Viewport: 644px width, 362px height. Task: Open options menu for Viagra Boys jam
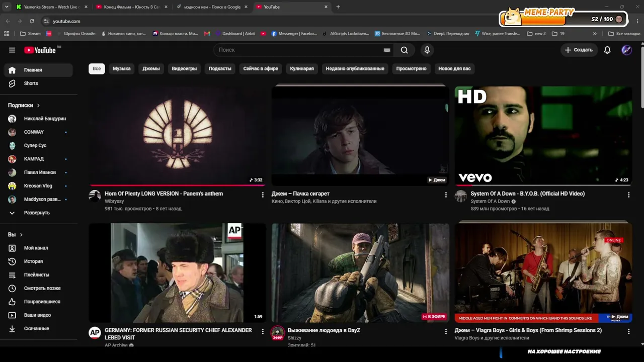[x=628, y=332]
